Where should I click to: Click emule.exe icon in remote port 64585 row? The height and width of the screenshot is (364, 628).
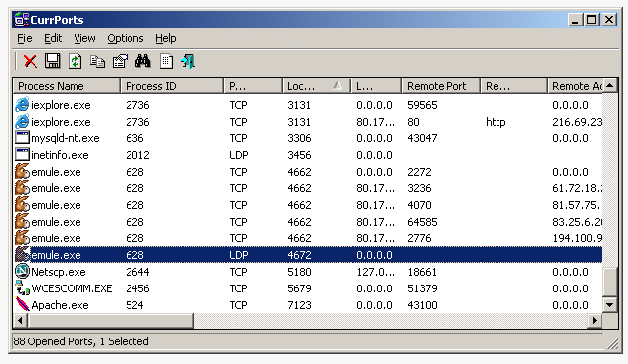[23, 221]
